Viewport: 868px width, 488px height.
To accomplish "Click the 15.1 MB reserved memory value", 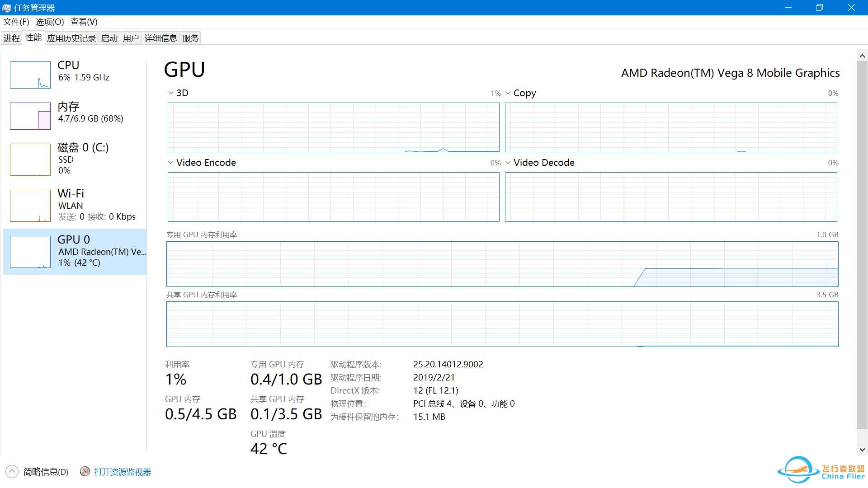I will click(429, 417).
